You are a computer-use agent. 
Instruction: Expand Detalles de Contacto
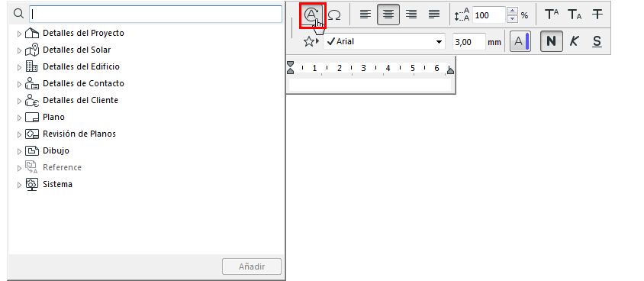pyautogui.click(x=19, y=85)
